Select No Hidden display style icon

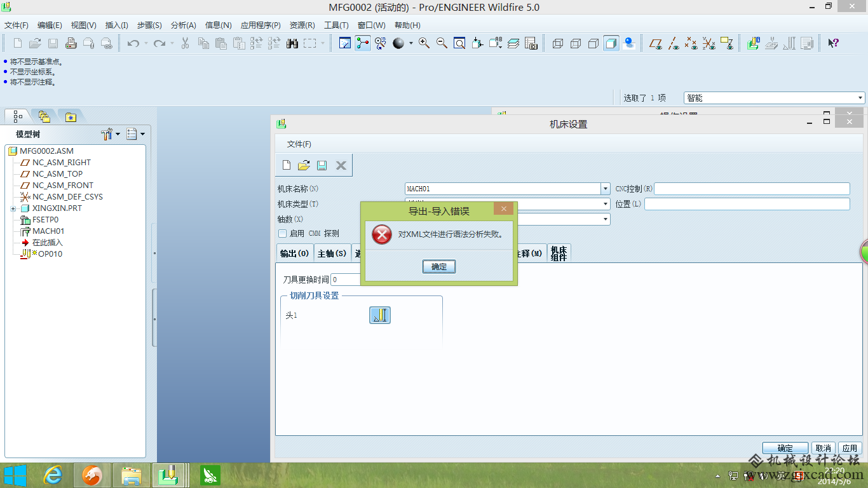coord(593,43)
